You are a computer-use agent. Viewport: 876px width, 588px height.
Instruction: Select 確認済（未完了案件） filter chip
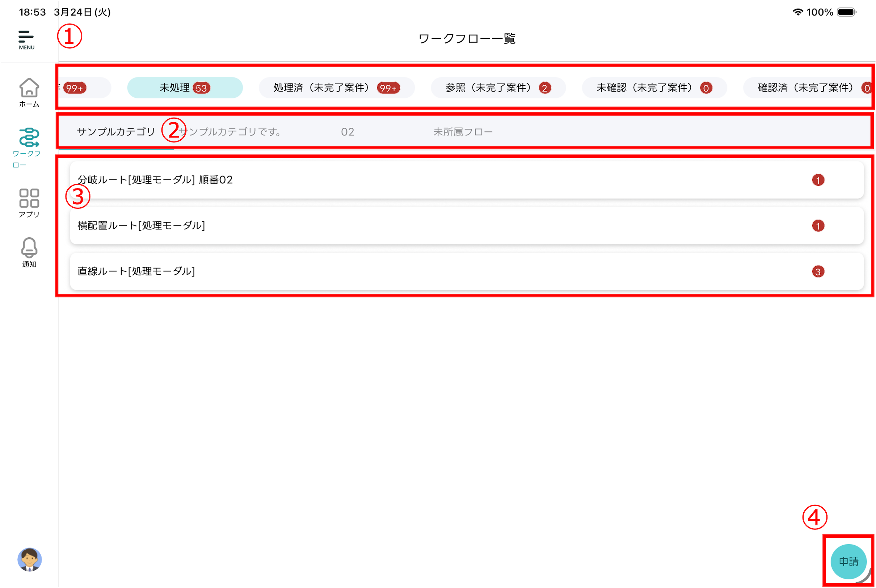pyautogui.click(x=806, y=88)
